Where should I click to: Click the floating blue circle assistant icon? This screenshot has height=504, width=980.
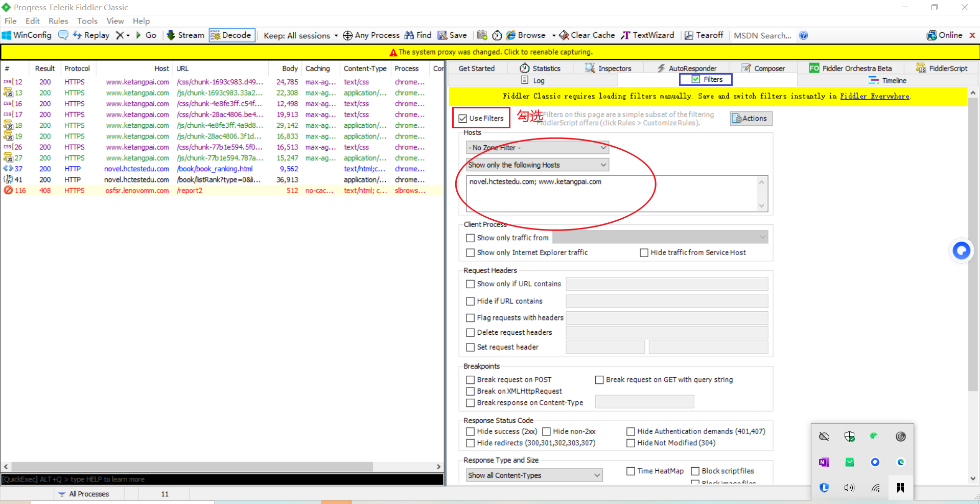pyautogui.click(x=961, y=250)
